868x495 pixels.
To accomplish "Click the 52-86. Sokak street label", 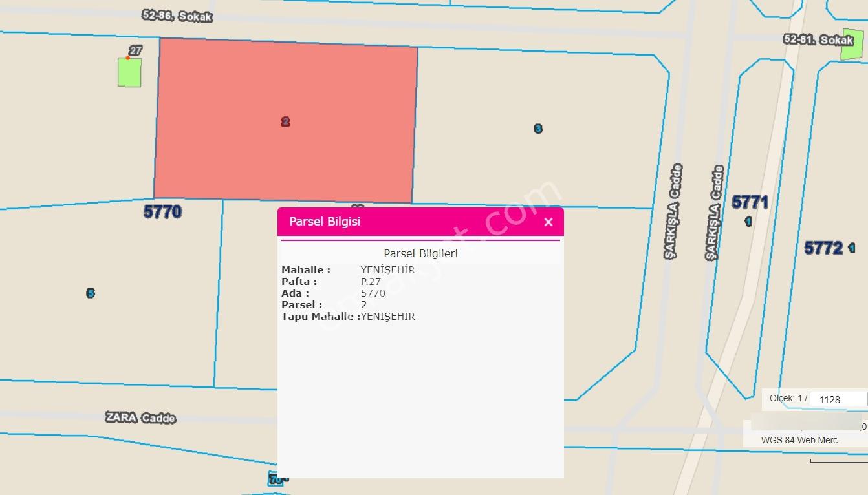I will pos(177,16).
